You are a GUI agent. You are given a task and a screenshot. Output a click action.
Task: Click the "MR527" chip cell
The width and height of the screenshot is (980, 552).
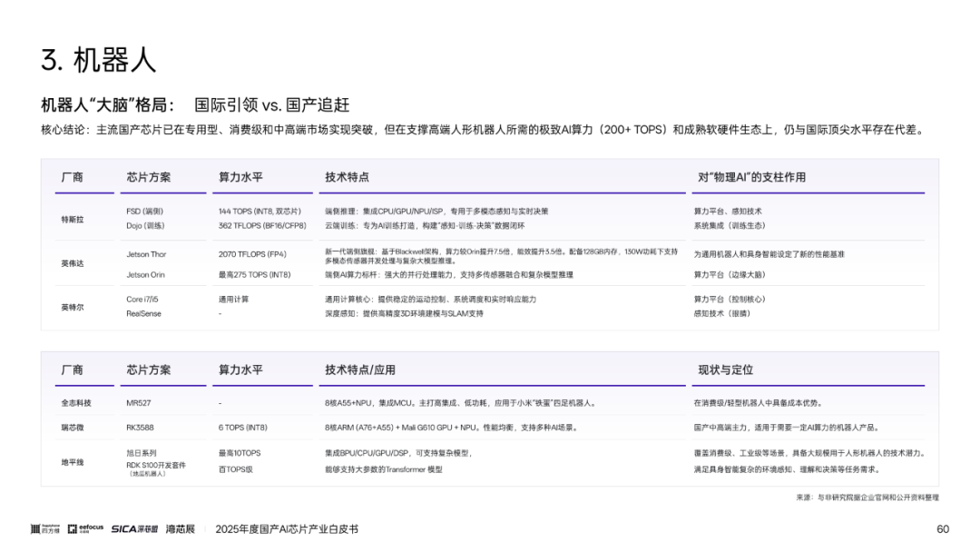point(139,403)
